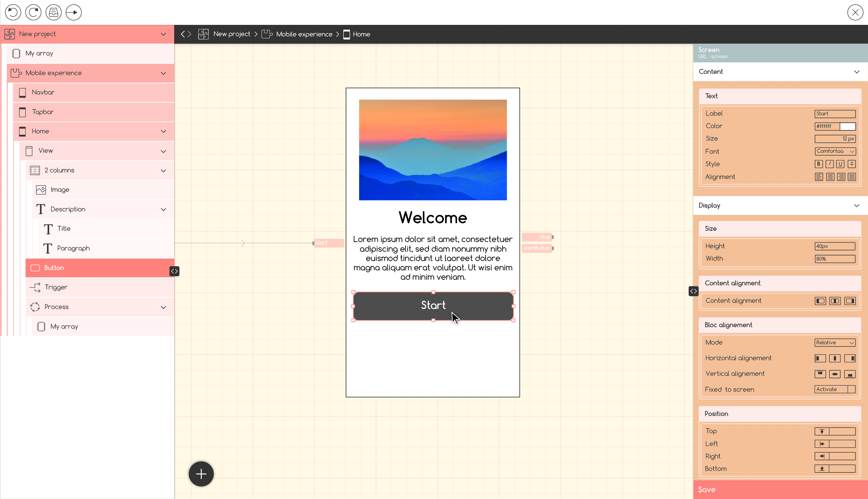Screen dimensions: 868x499
Task: Click the underline style icon
Action: [x=840, y=164]
